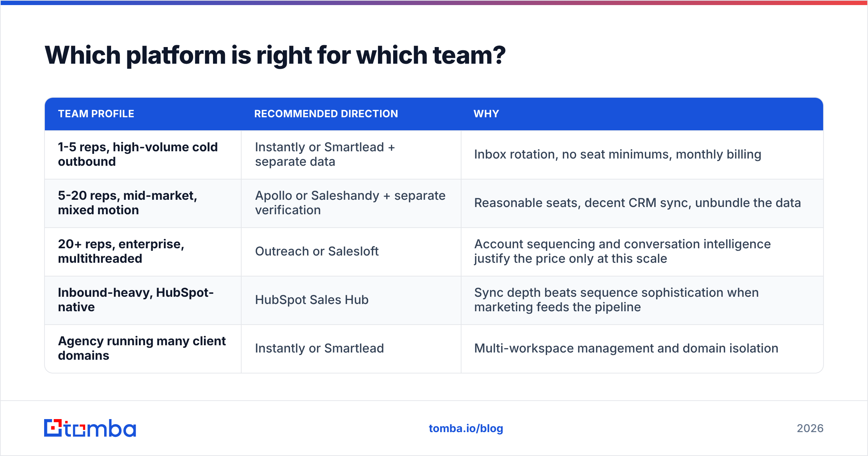Click the '2026' year text
This screenshot has width=868, height=456.
click(810, 428)
